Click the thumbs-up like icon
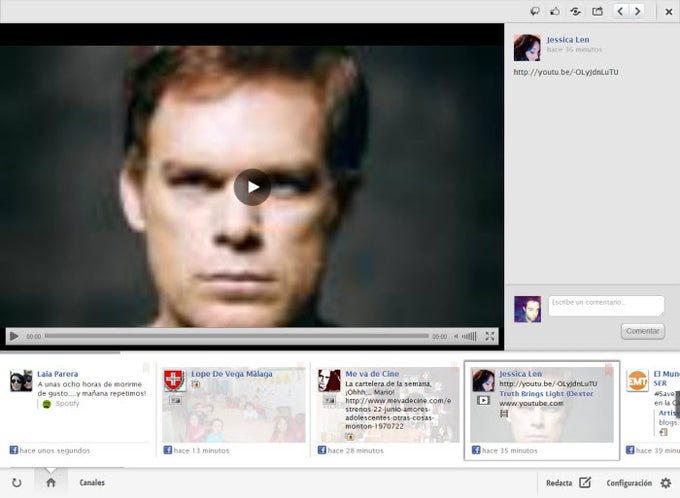 point(555,12)
